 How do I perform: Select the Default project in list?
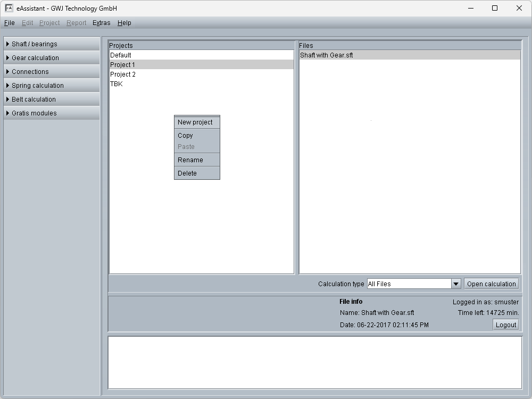pyautogui.click(x=121, y=55)
